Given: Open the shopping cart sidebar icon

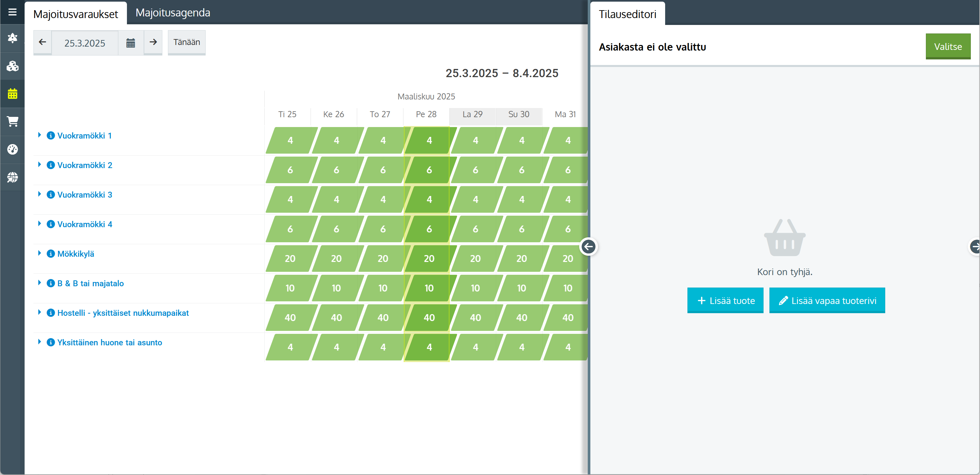Looking at the screenshot, I should tap(12, 121).
